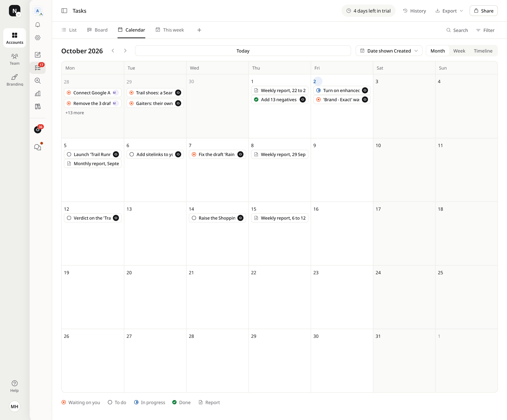Toggle the sidebar panel icon
507x420 pixels.
pos(64,11)
